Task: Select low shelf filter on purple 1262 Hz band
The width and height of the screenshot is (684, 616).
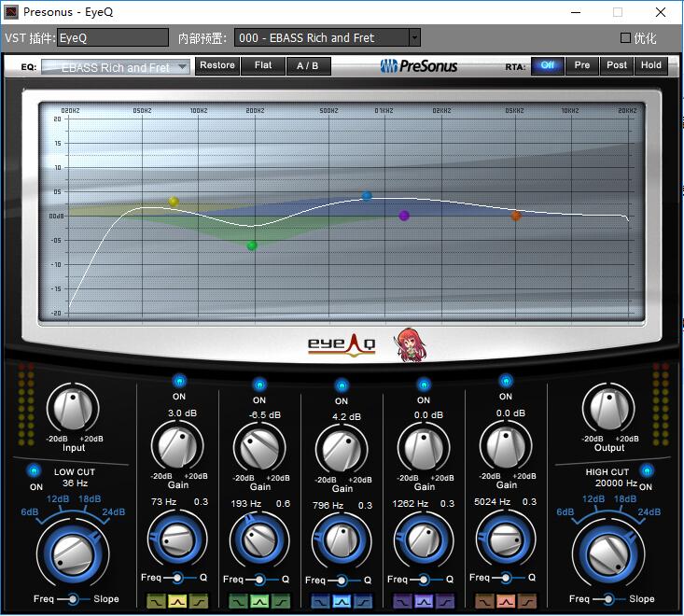Action: tap(402, 602)
